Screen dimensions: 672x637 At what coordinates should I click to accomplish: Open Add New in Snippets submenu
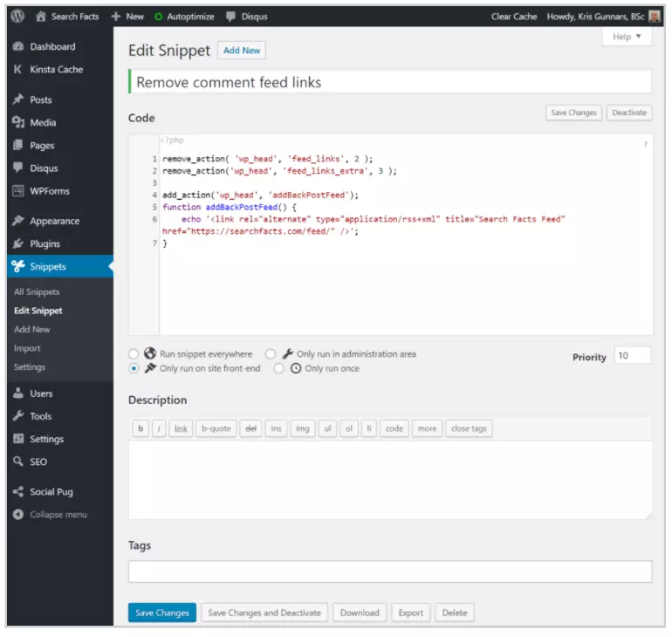tap(31, 330)
